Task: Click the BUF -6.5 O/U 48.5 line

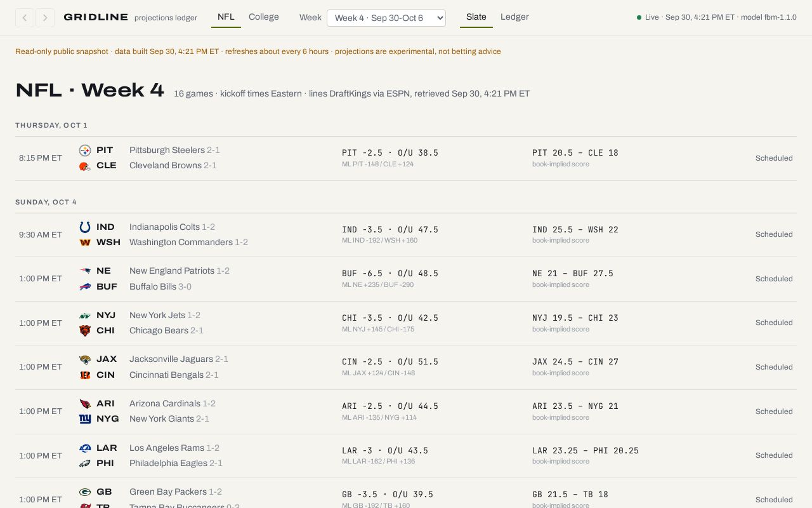Action: (390, 274)
